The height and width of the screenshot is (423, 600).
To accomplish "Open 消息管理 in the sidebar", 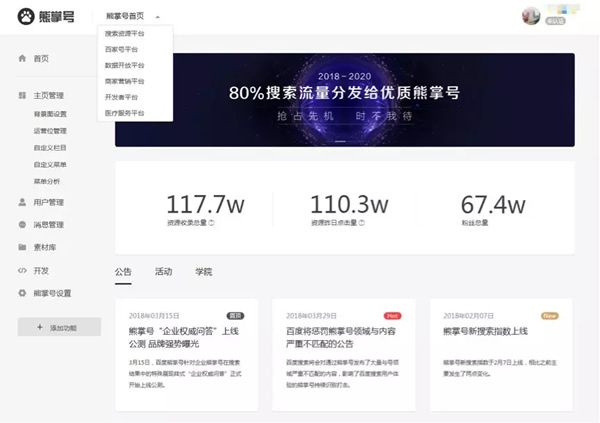I will [49, 225].
